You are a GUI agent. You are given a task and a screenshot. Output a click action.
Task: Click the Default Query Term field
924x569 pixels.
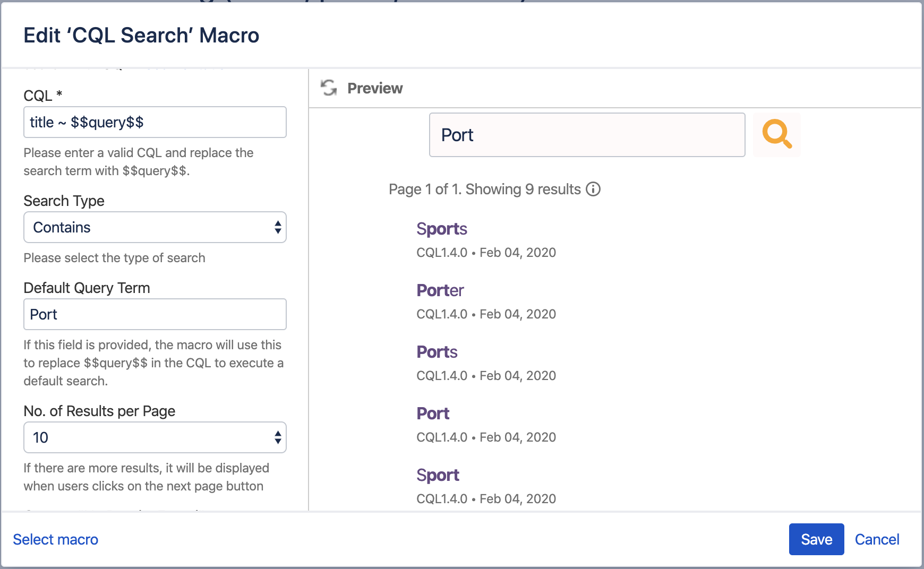[155, 315]
